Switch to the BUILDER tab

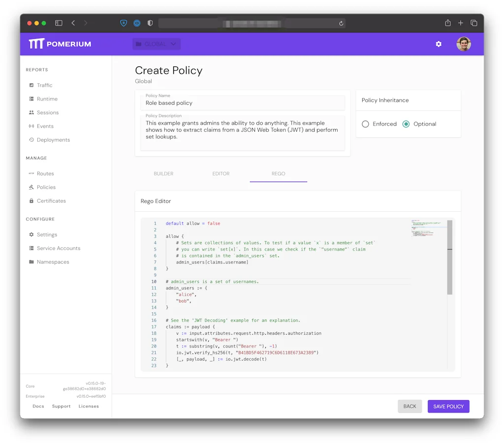163,174
